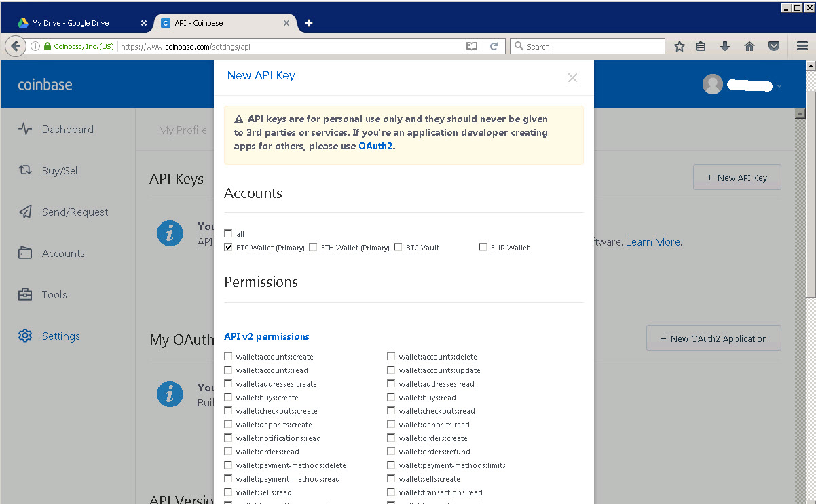Enable wallet:sells:read permission
The height and width of the screenshot is (504, 816).
coord(228,492)
